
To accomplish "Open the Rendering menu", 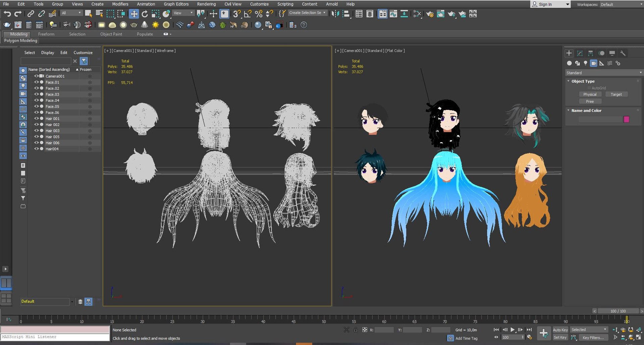I will pyautogui.click(x=206, y=4).
